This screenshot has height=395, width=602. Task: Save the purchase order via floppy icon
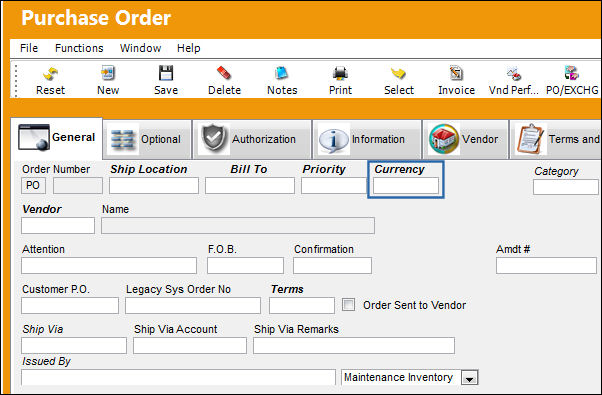pos(166,73)
